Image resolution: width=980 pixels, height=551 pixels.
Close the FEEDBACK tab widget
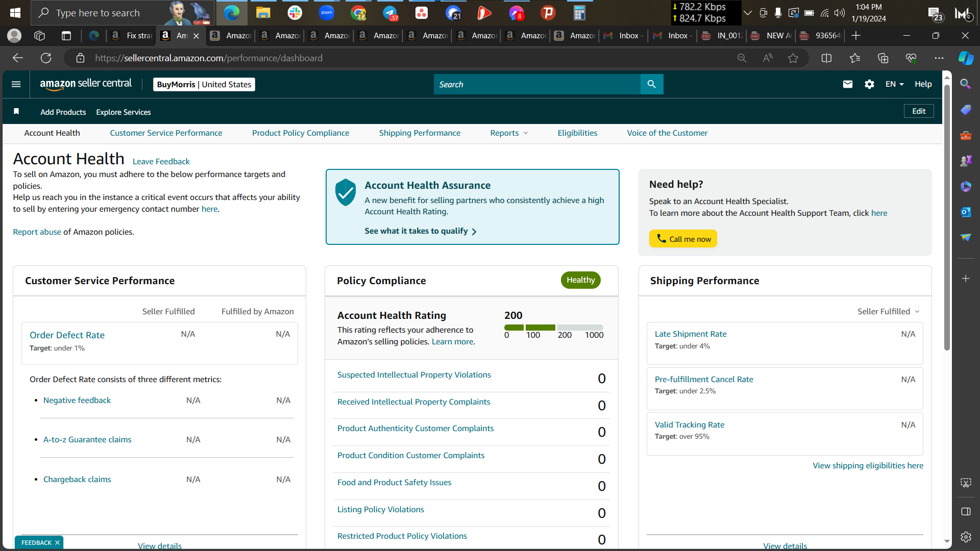pyautogui.click(x=57, y=543)
